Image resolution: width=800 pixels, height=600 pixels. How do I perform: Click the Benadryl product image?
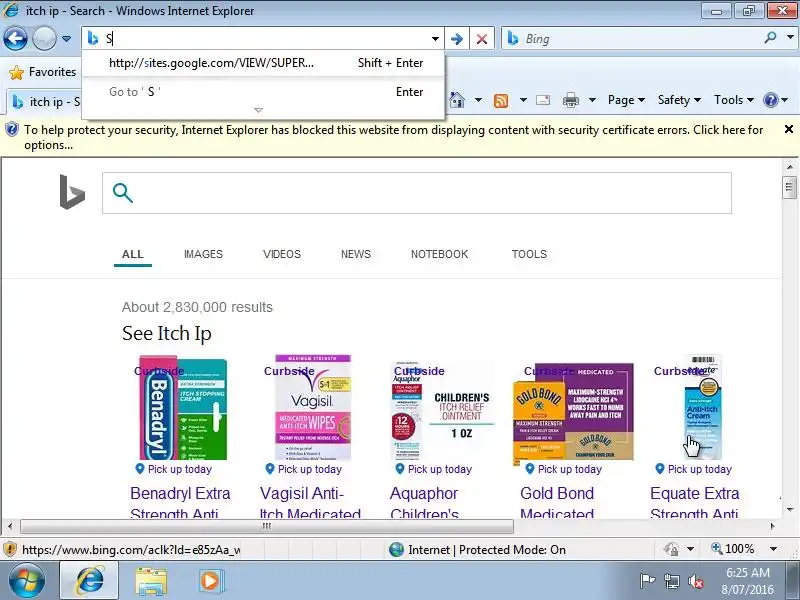coord(183,408)
